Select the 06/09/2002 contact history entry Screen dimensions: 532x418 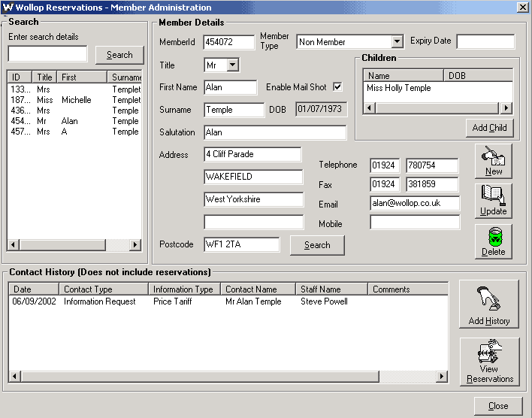point(228,301)
